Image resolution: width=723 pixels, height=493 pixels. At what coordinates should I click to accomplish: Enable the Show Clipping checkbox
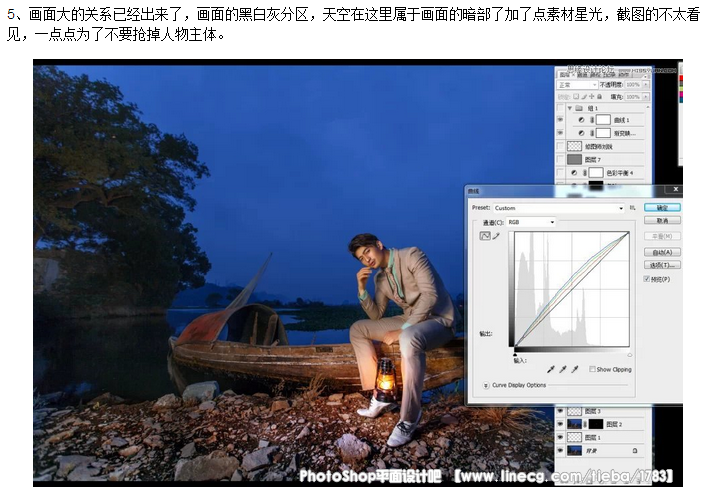592,369
